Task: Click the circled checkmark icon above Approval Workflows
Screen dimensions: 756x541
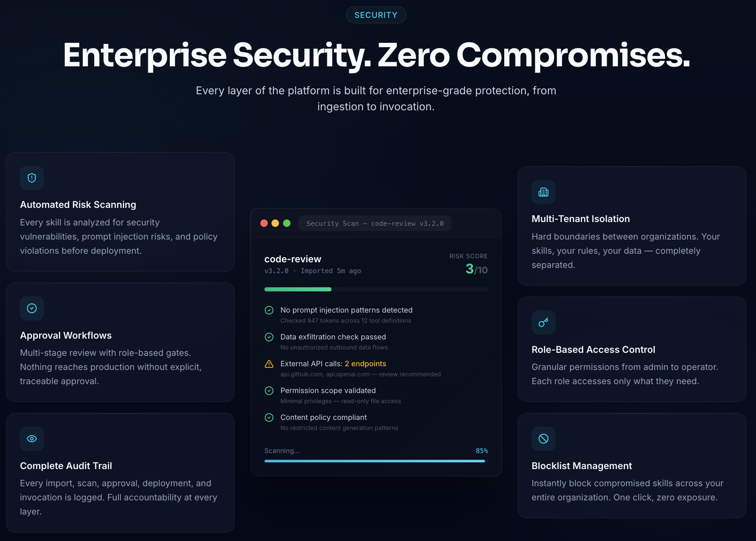Action: pos(32,308)
